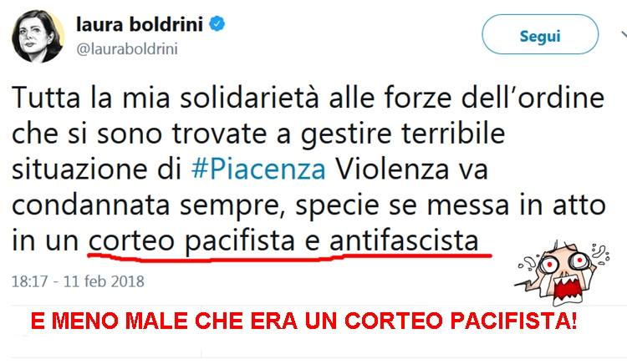This screenshot has width=627, height=364.
Task: Expand the tweet options chevron at the top right
Action: pyautogui.click(x=624, y=35)
